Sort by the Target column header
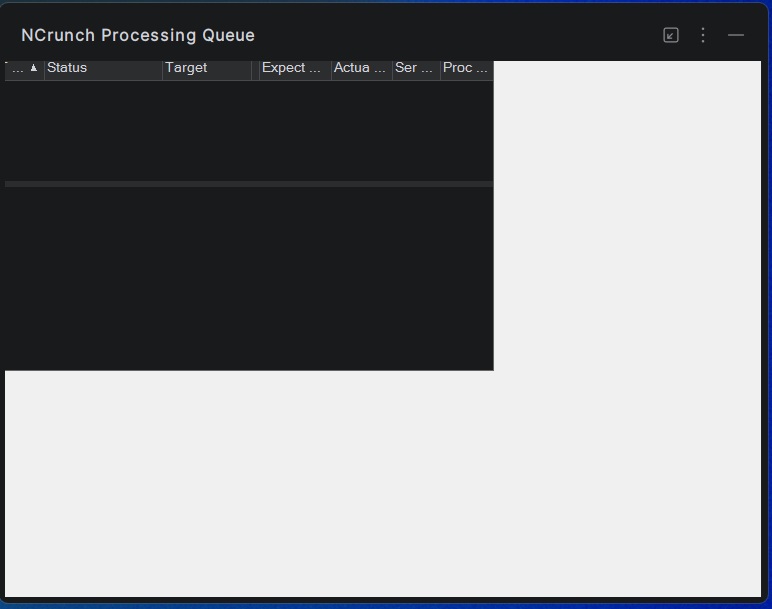 tap(207, 68)
